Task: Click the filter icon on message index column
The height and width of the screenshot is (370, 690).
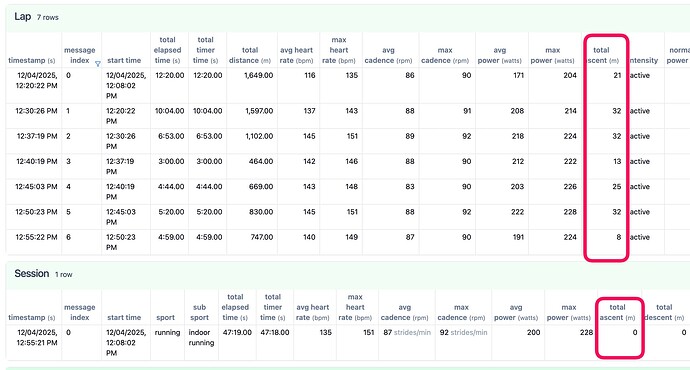Action: (98, 64)
